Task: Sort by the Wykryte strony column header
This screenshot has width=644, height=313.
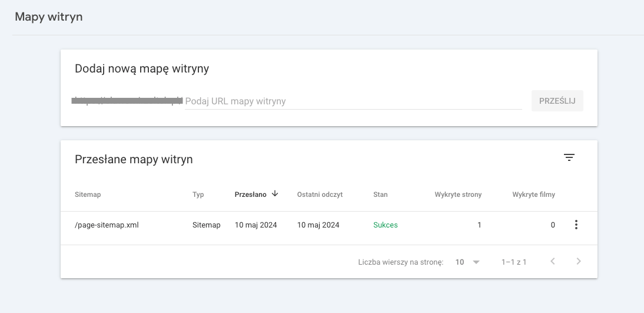Action: point(458,195)
